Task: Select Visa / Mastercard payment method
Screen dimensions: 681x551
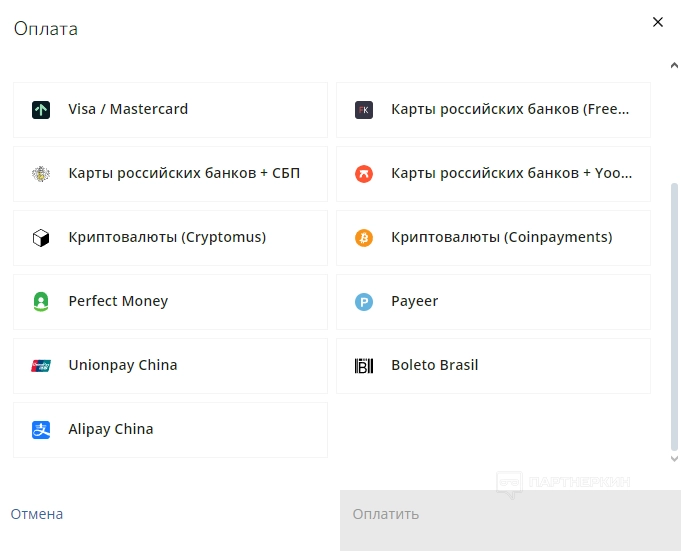Action: click(170, 110)
